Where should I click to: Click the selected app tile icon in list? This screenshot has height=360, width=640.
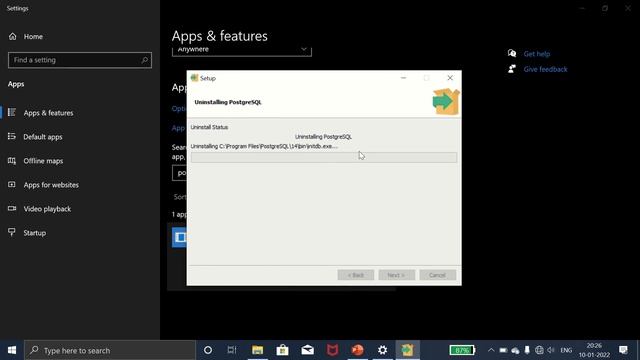(x=180, y=237)
